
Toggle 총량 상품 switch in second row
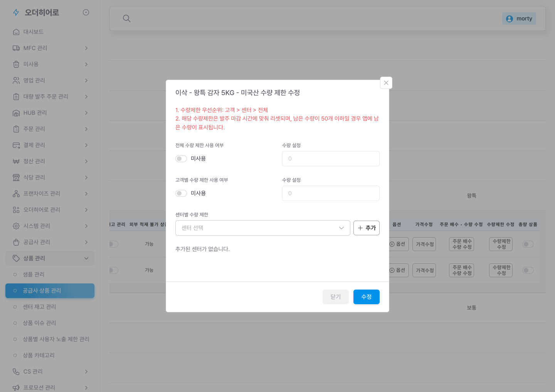pos(528,270)
